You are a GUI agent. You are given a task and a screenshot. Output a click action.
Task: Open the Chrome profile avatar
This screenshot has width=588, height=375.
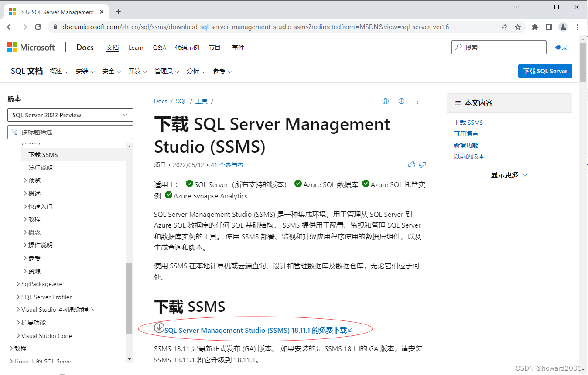tap(563, 27)
